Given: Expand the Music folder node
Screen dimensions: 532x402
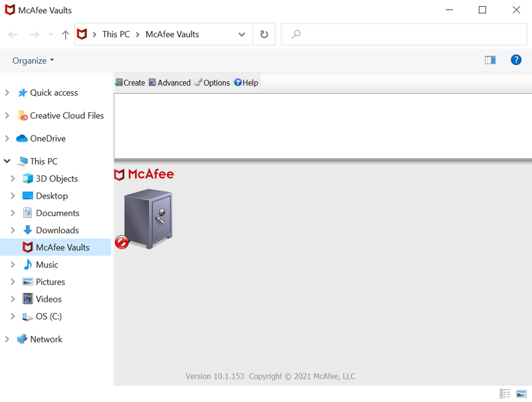Looking at the screenshot, I should (13, 264).
